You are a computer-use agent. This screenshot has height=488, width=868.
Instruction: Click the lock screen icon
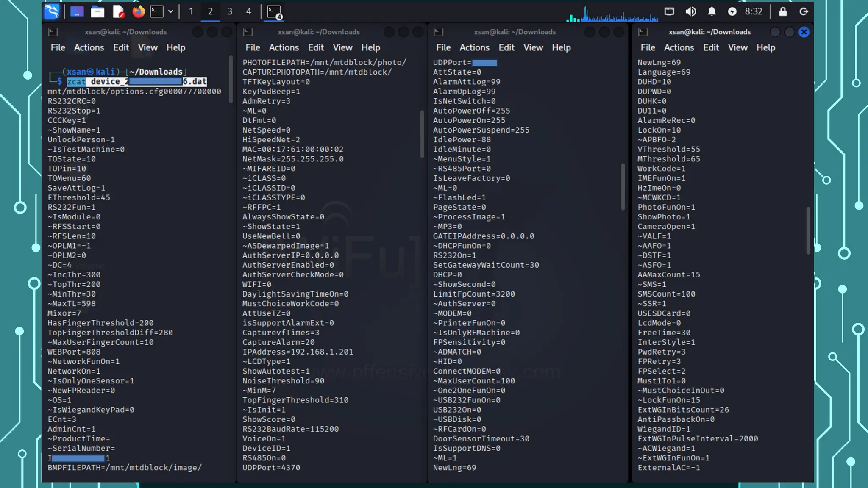tap(783, 11)
